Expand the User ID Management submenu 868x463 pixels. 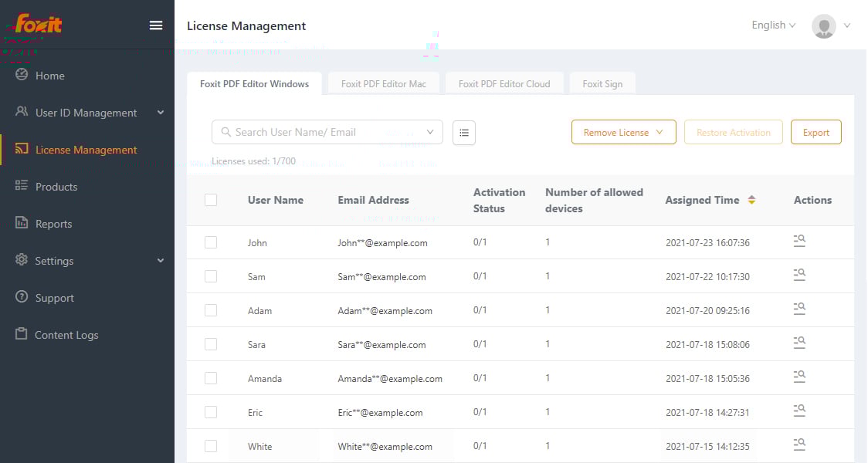pos(160,113)
